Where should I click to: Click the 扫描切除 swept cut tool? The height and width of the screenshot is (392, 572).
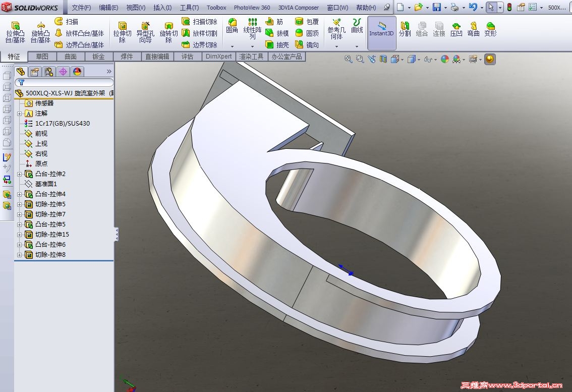(200, 22)
